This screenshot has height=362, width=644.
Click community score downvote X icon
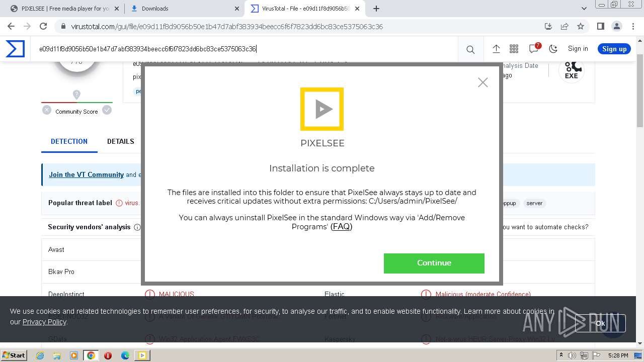[47, 110]
